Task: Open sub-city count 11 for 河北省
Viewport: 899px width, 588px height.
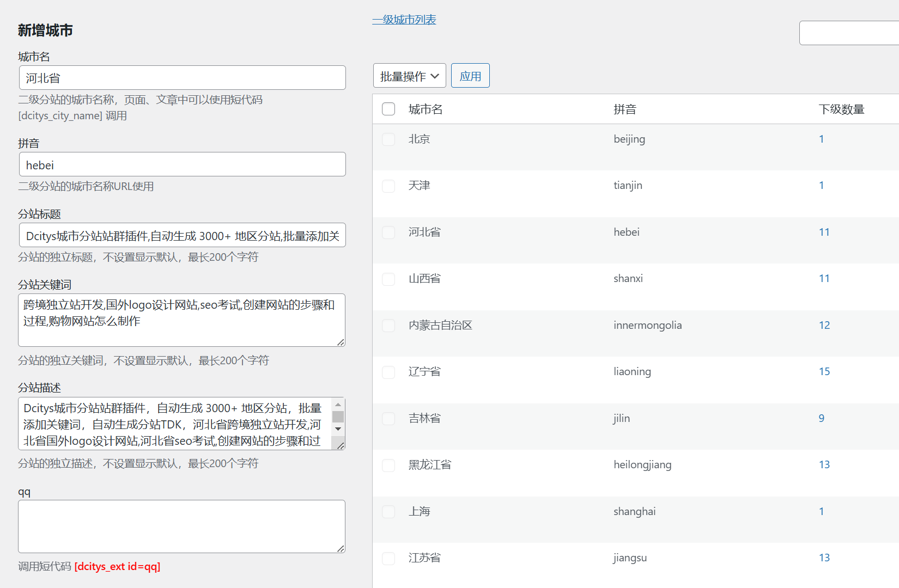Action: pyautogui.click(x=824, y=232)
